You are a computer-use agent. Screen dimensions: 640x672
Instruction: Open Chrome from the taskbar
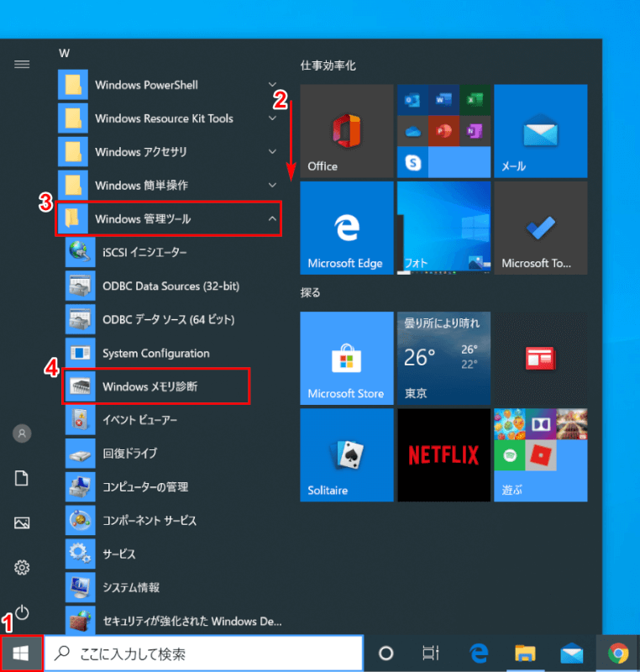[618, 654]
